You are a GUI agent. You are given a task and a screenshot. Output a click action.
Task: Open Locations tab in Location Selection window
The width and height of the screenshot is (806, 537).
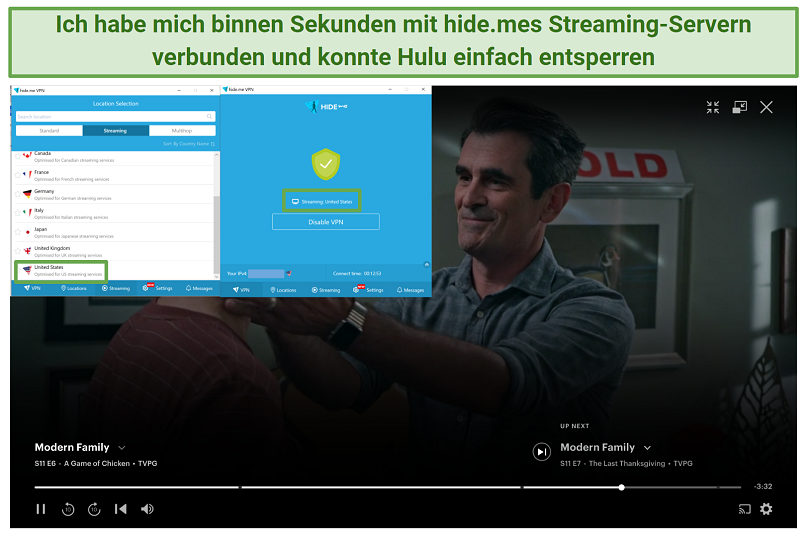[74, 288]
